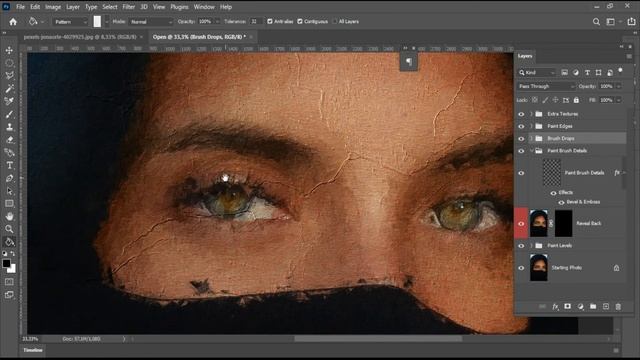
Task: Create a new group folder
Action: pos(593,307)
